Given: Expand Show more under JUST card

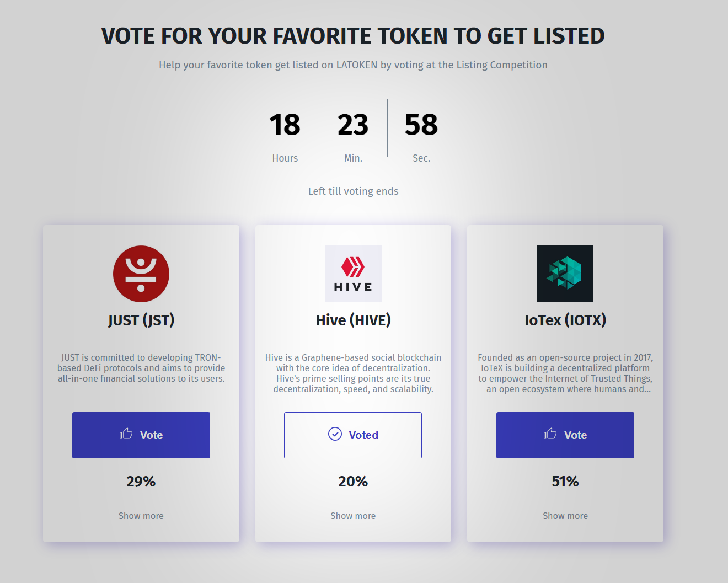Looking at the screenshot, I should (141, 516).
